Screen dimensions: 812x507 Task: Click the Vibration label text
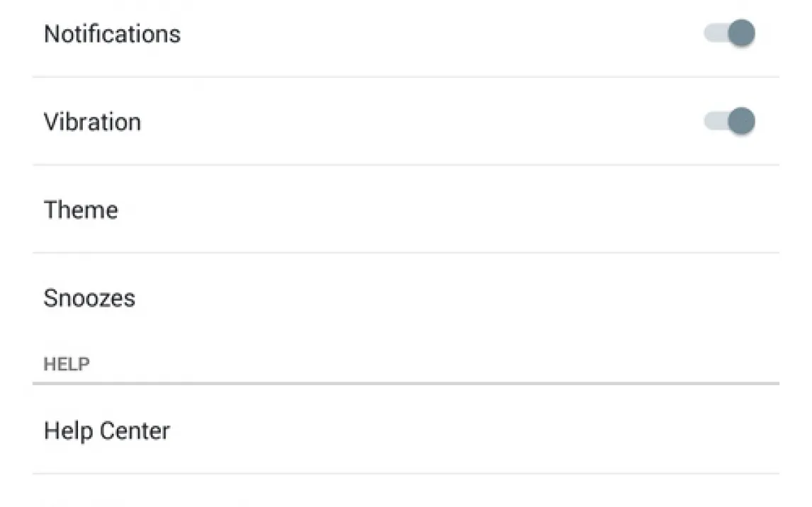[92, 122]
